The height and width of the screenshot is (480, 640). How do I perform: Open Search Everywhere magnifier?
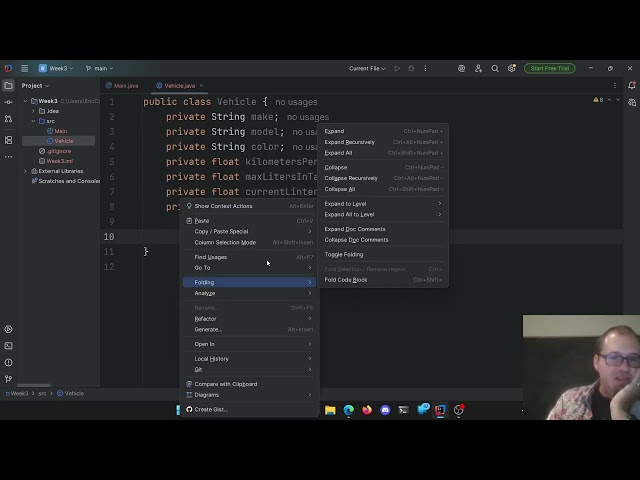tap(495, 69)
